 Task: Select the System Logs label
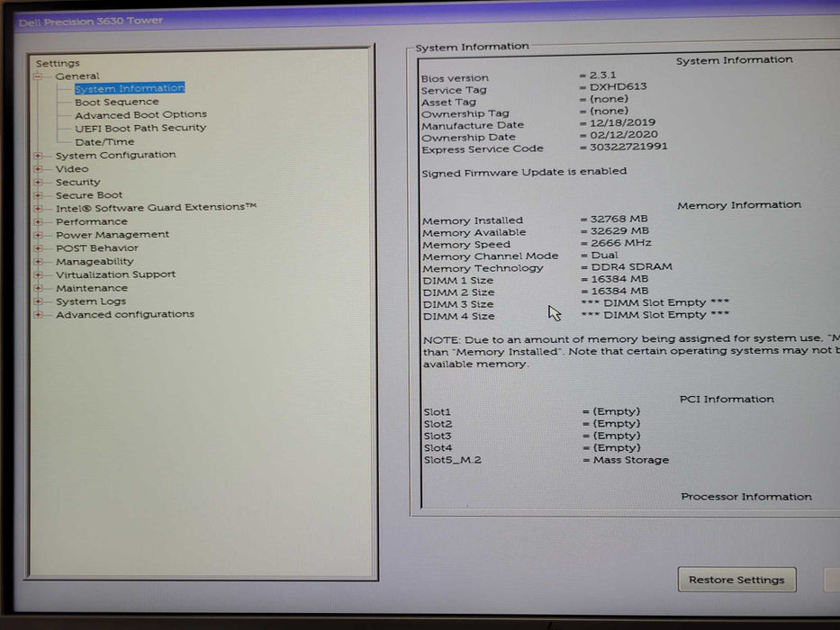click(x=91, y=301)
